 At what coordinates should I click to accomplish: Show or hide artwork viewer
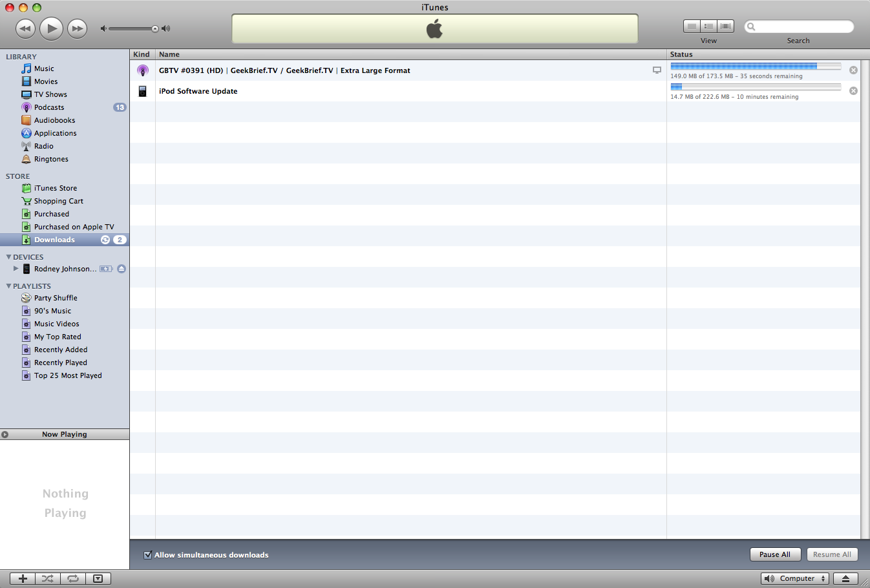[x=98, y=579]
